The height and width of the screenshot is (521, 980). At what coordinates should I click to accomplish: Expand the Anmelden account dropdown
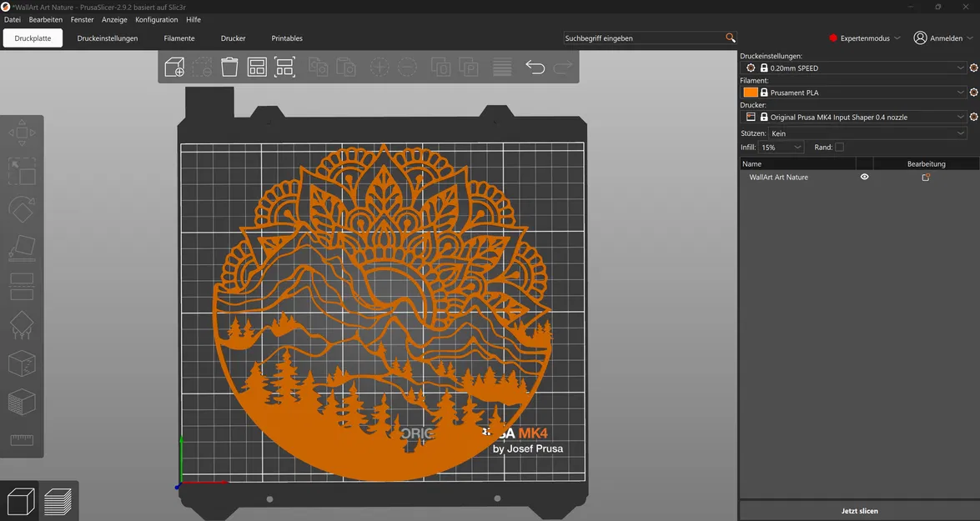pyautogui.click(x=943, y=38)
